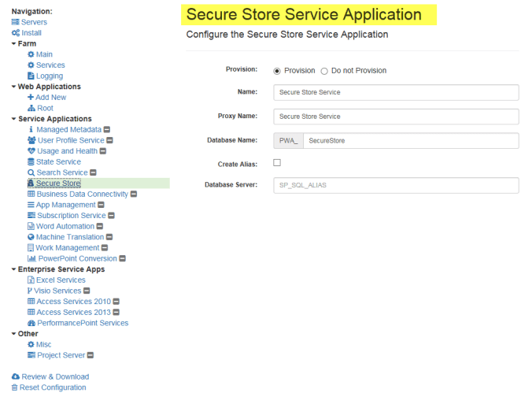
Task: Open the Machine Translation link
Action: (x=70, y=237)
